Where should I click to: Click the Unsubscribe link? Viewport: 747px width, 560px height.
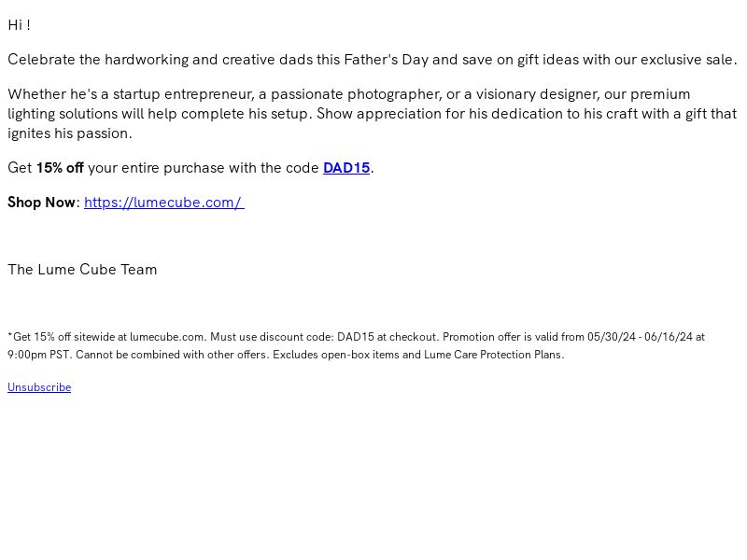point(39,387)
